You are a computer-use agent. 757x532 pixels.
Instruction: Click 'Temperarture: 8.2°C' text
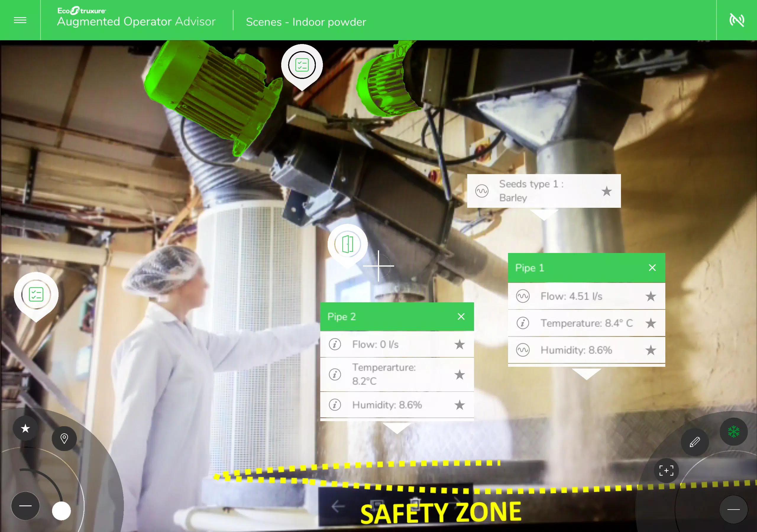coord(384,374)
